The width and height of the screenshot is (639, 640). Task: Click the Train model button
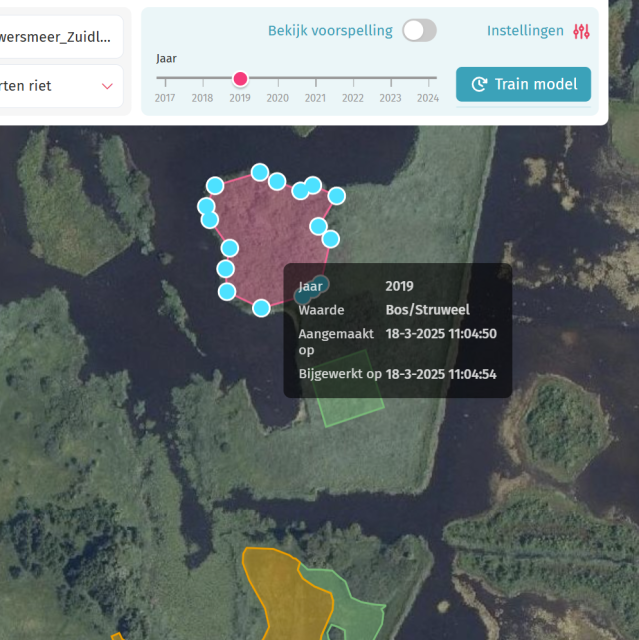click(523, 84)
